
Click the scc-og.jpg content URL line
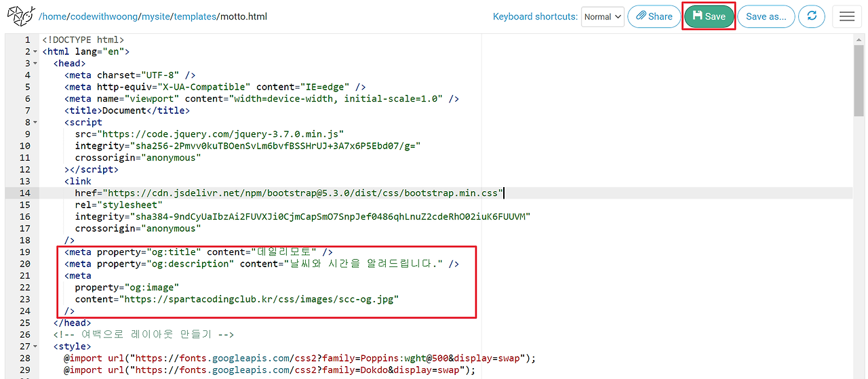coord(237,299)
